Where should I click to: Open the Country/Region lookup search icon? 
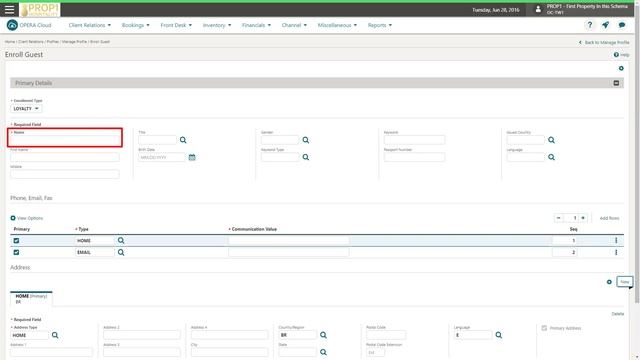[323, 335]
